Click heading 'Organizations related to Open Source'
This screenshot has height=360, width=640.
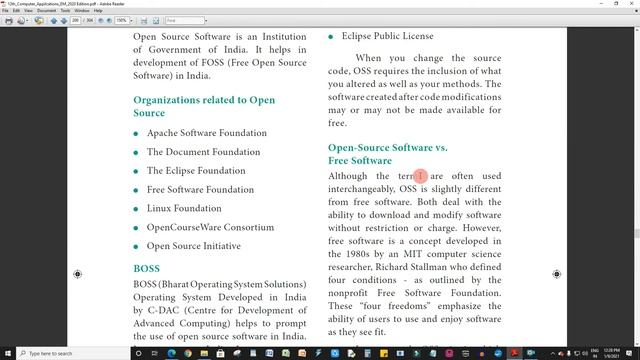(x=204, y=107)
